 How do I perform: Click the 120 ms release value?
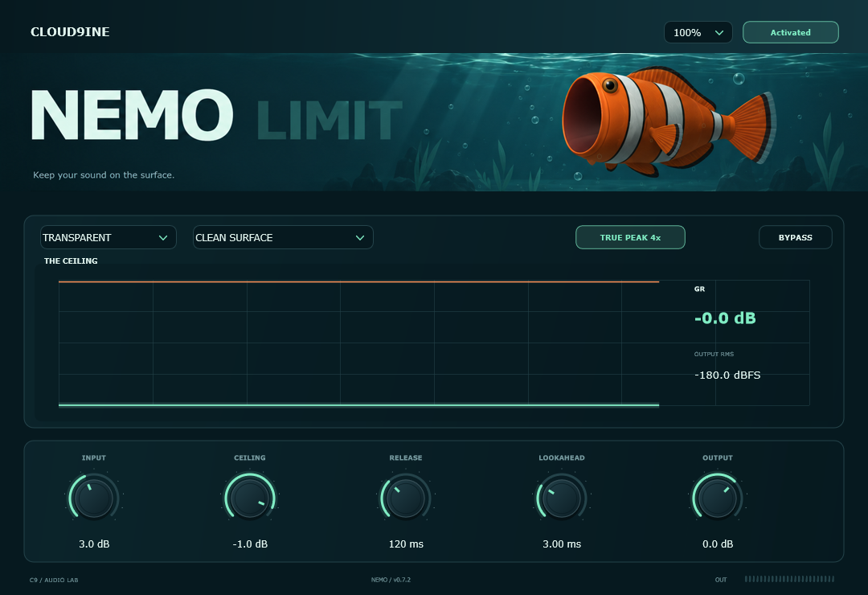406,544
